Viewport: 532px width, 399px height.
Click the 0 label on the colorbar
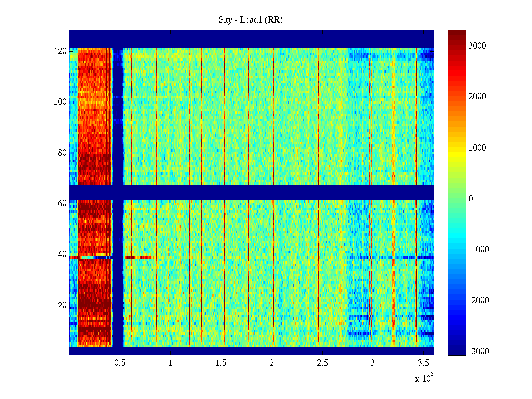[470, 199]
